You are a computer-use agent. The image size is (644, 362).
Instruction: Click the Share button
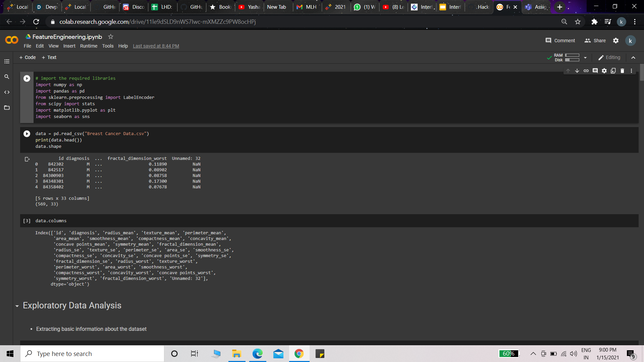pos(595,41)
